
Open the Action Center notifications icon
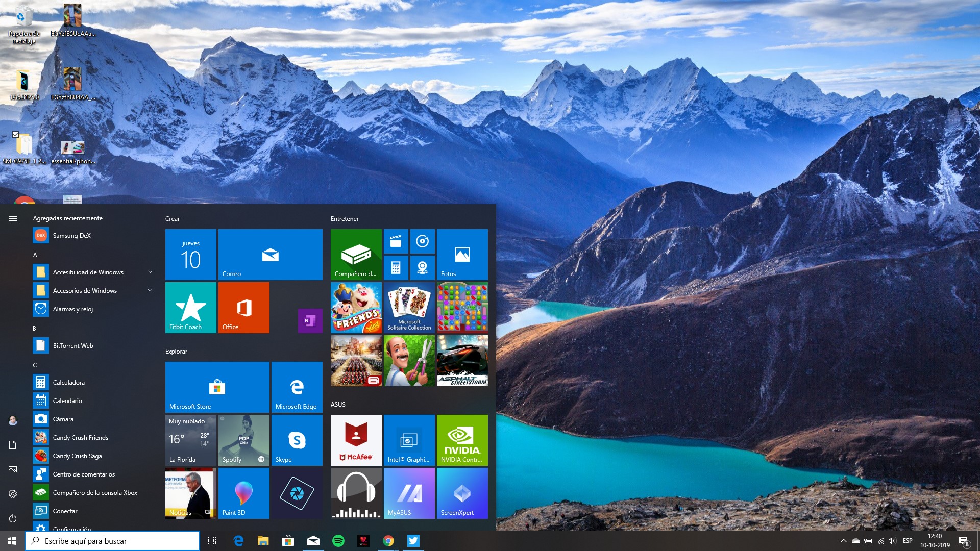(x=964, y=541)
